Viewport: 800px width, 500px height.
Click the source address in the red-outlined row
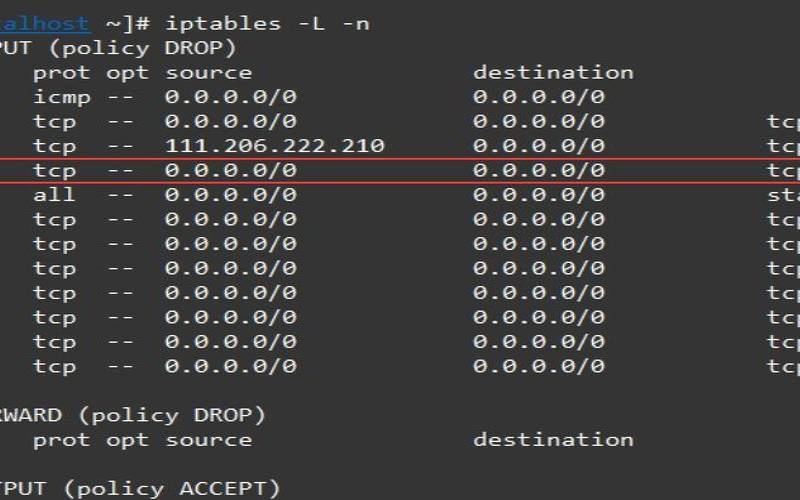pyautogui.click(x=231, y=170)
